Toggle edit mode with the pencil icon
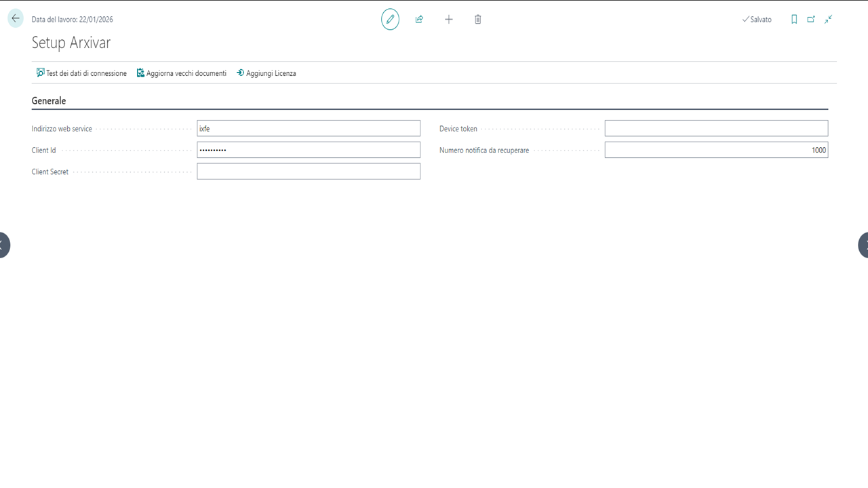Viewport: 868px width, 488px height. pos(390,20)
